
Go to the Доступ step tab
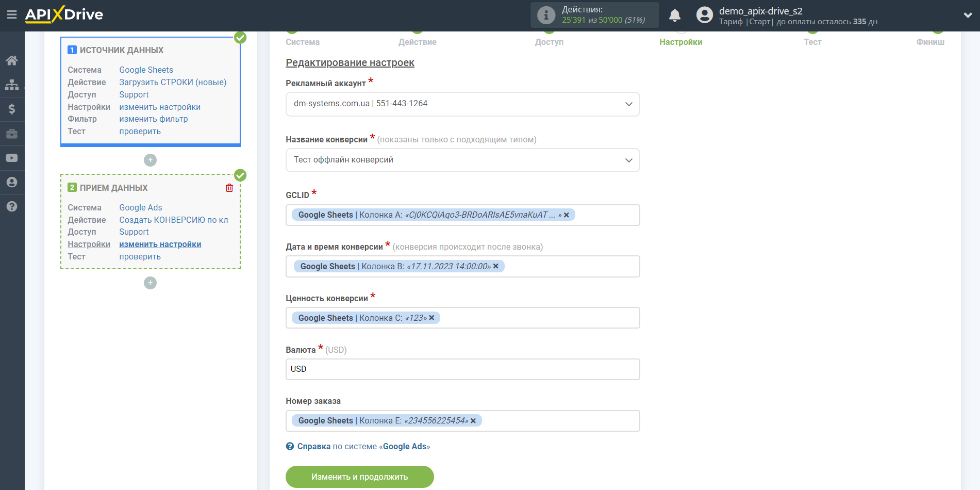coord(549,42)
